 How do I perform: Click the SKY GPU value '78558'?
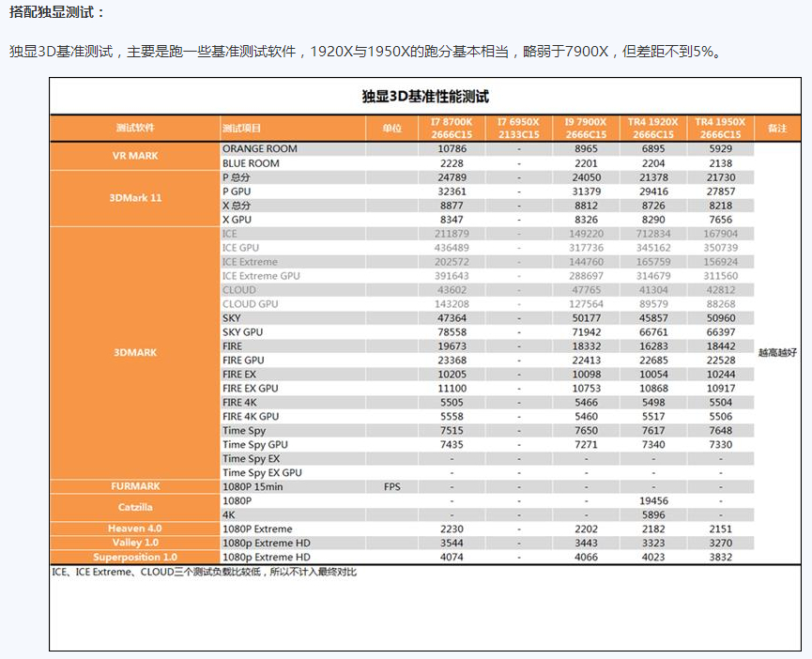tap(452, 331)
